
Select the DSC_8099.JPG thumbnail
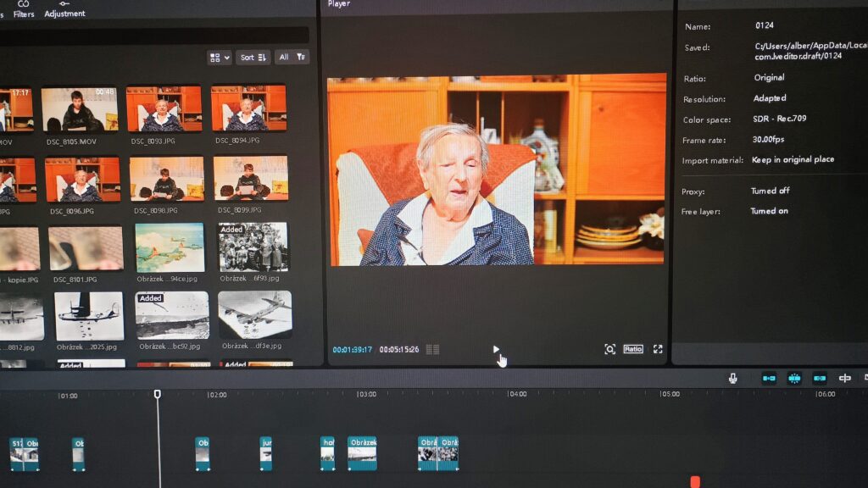coord(250,178)
